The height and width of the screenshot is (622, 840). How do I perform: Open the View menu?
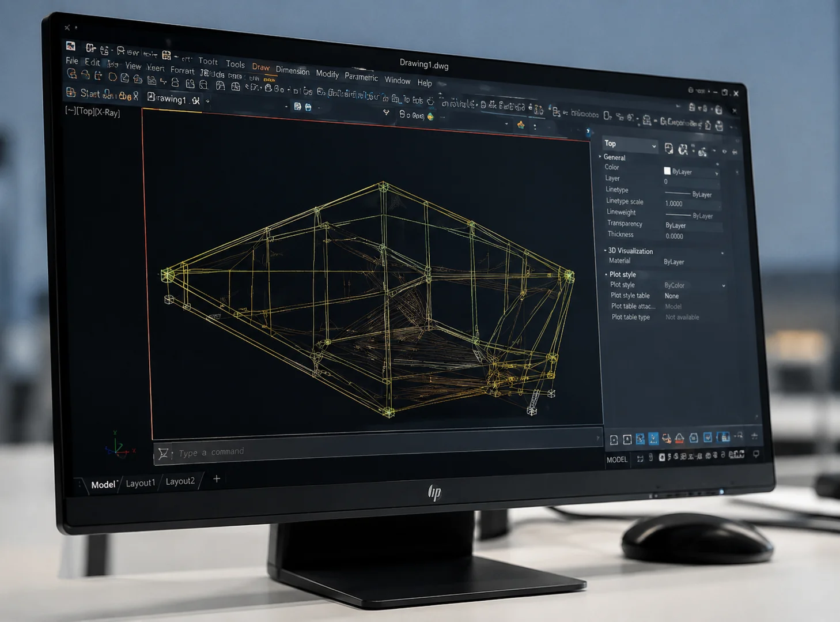click(x=133, y=66)
